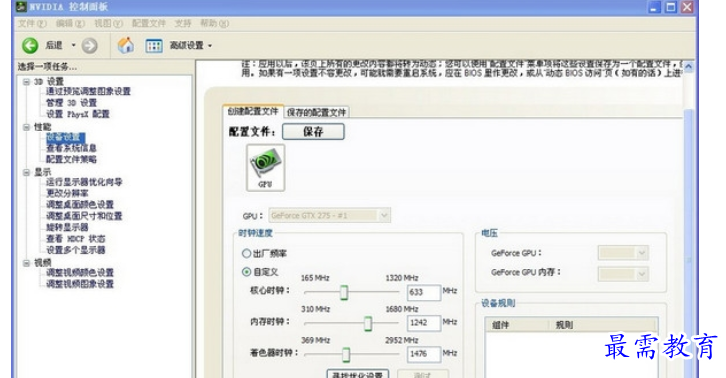The height and width of the screenshot is (378, 726).
Task: Open the 编辑 menu
Action: click(70, 23)
